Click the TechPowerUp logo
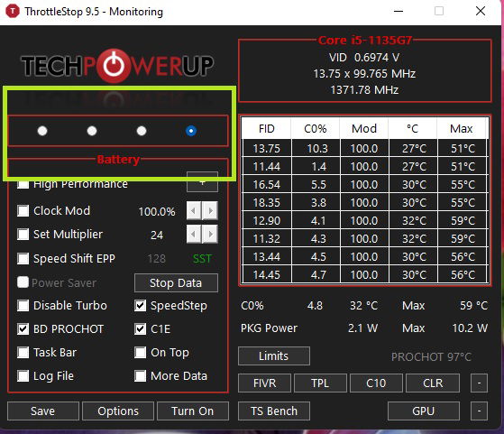 point(117,66)
